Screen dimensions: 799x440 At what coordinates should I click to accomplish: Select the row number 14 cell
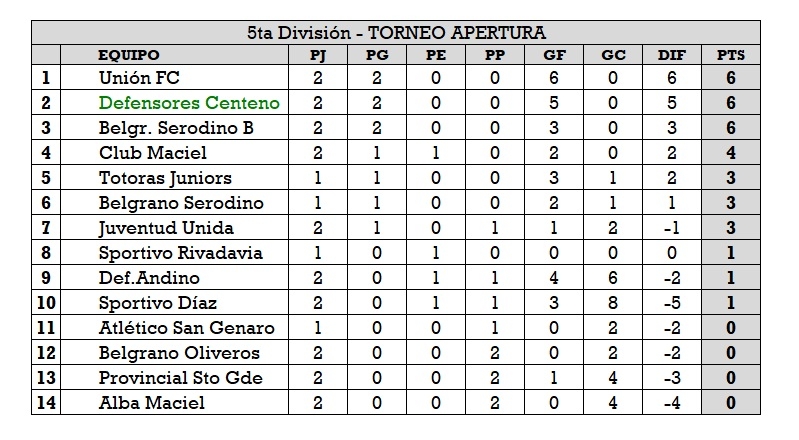click(x=46, y=403)
